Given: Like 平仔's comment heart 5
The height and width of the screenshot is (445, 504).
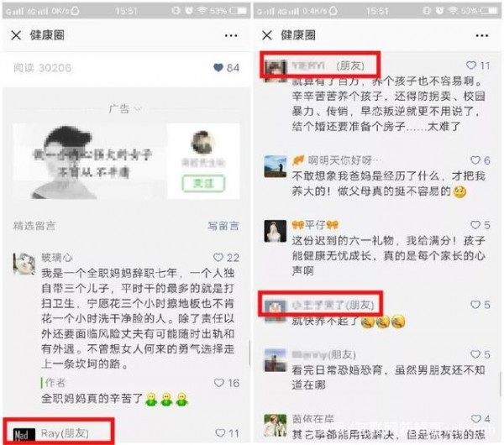Looking at the screenshot, I should point(475,224).
